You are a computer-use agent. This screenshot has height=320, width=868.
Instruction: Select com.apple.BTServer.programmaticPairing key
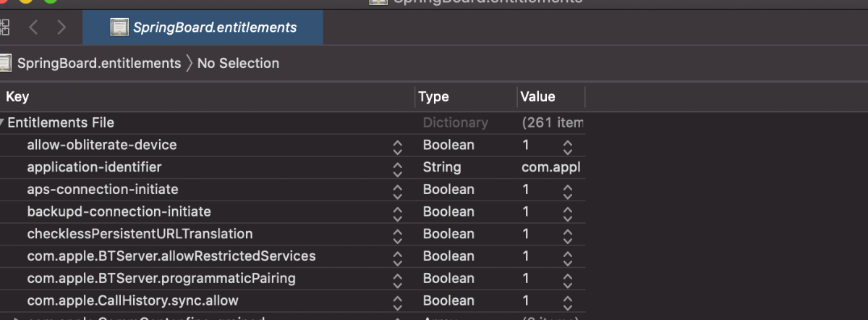(x=161, y=278)
